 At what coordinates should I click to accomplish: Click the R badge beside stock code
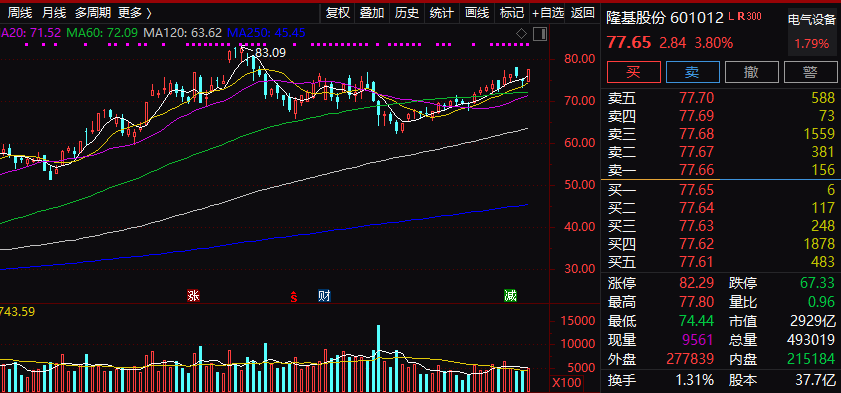point(741,17)
